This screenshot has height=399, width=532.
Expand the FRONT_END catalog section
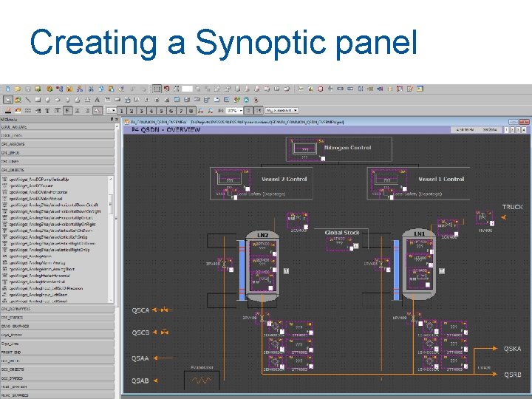(x=58, y=352)
